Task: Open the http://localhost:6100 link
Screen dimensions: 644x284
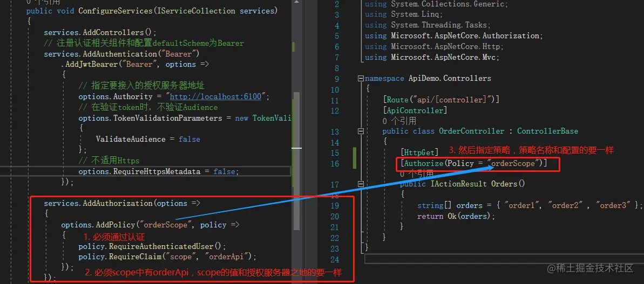Action: click(x=215, y=96)
